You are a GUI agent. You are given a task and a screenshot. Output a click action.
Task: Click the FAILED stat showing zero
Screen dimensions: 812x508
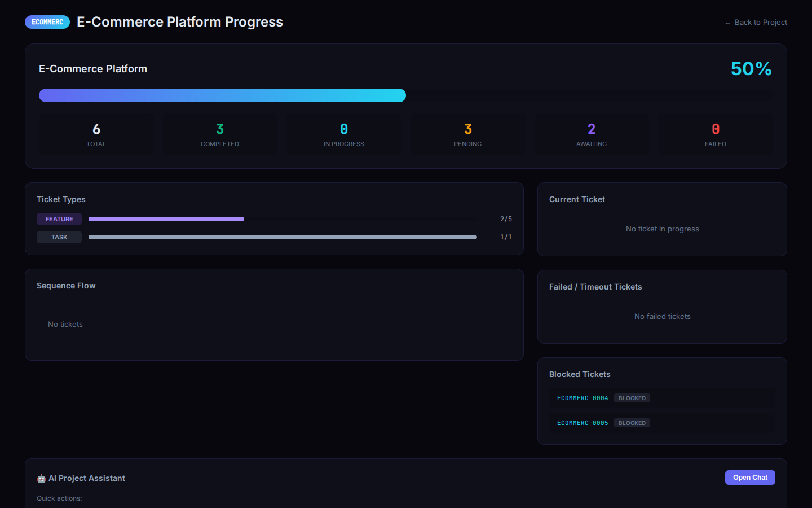pyautogui.click(x=715, y=134)
